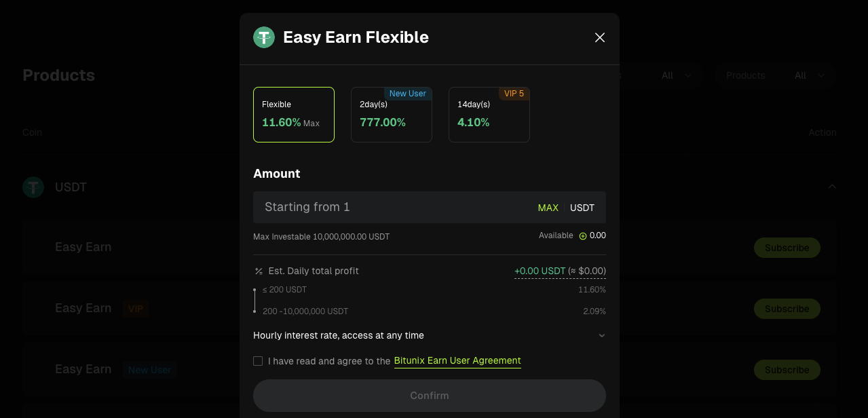Viewport: 868px width, 418px height.
Task: Click MAX to fill the maximum amount
Action: click(548, 208)
